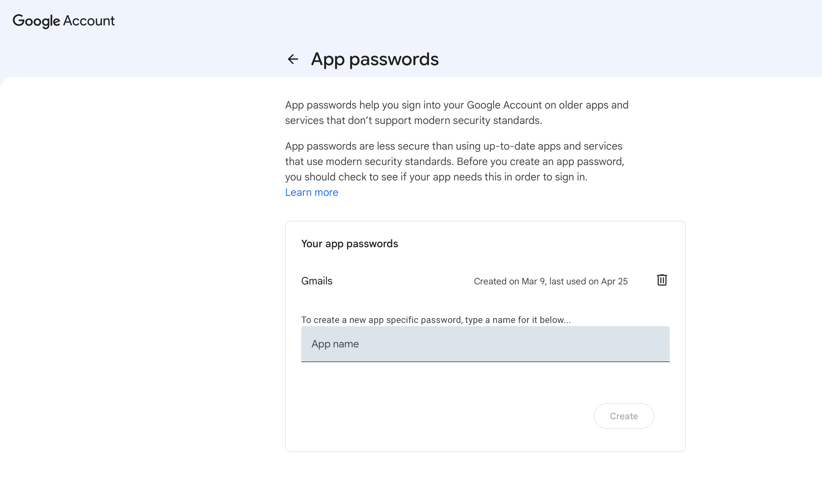
Task: Click line starting 'App passwords help you sign'
Action: pyautogui.click(x=457, y=105)
